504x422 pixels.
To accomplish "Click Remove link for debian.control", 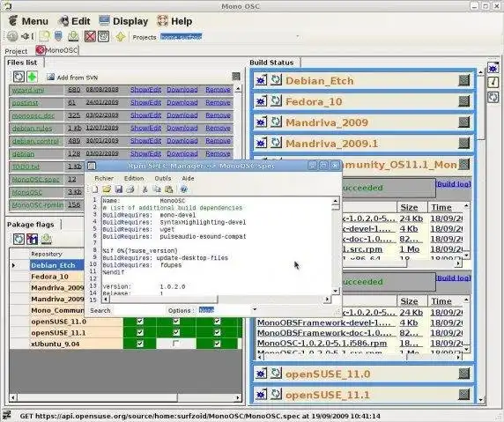I will [x=218, y=141].
